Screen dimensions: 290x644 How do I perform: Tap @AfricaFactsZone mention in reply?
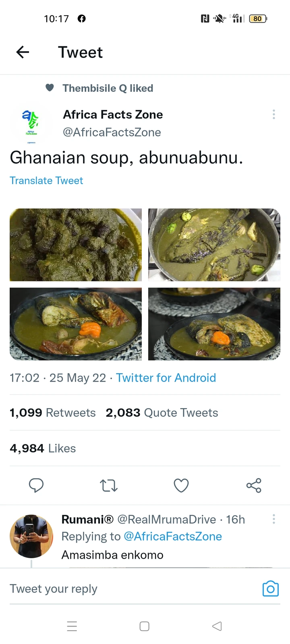[173, 537]
